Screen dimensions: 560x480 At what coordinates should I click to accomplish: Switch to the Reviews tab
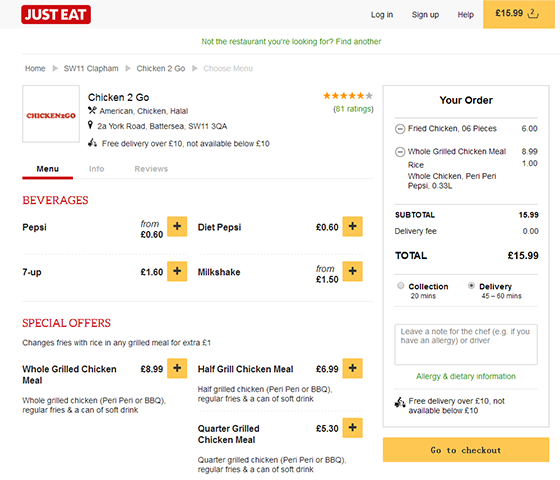151,169
